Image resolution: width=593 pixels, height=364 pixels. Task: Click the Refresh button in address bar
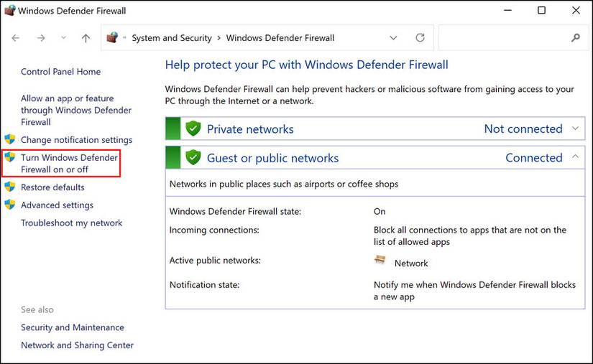[x=420, y=38]
